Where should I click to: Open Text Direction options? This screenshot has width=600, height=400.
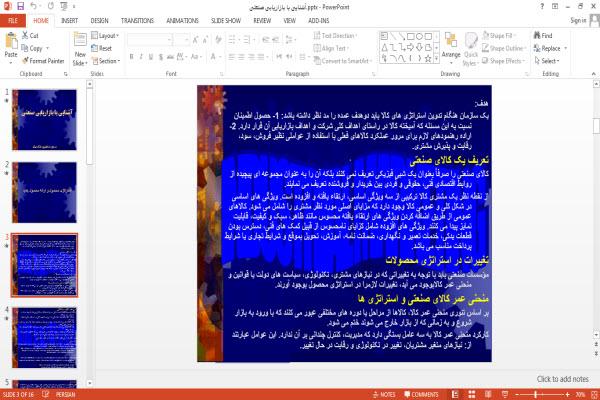[335, 36]
